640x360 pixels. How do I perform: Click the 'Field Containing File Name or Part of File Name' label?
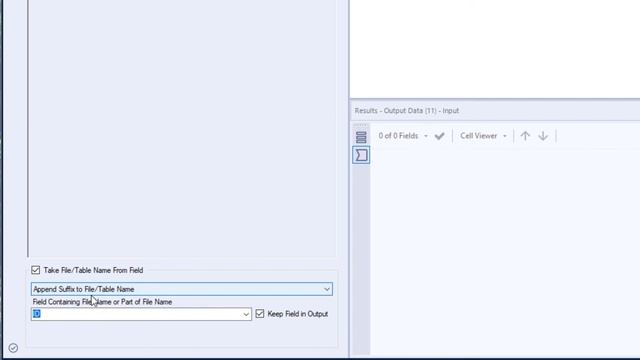(102, 302)
